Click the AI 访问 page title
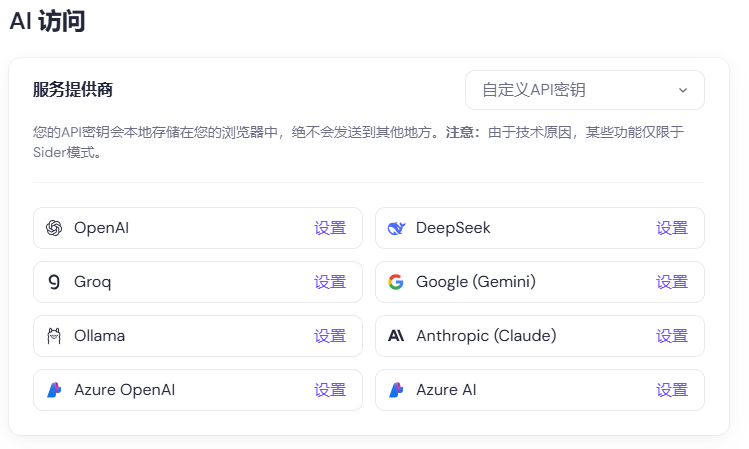This screenshot has height=449, width=749. point(47,22)
